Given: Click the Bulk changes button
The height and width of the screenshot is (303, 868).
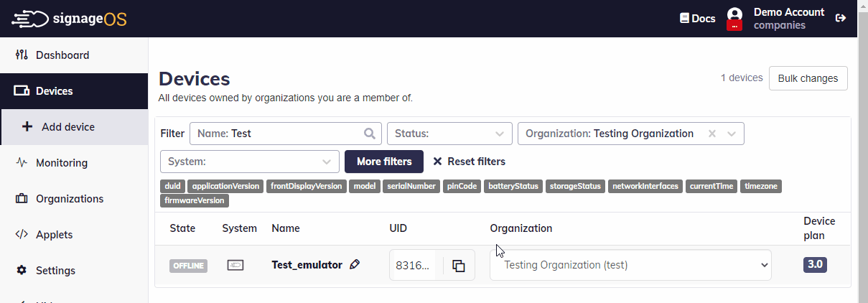Looking at the screenshot, I should (x=808, y=78).
